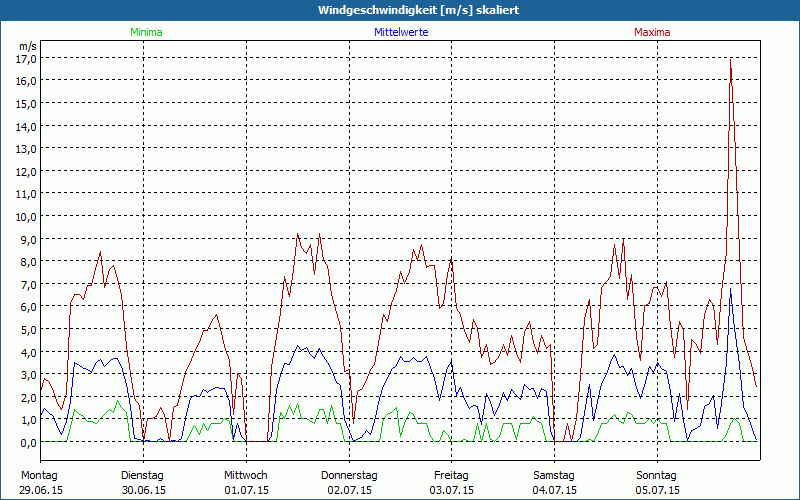This screenshot has width=800, height=500.
Task: Click the 02.07.15 date label
Action: [x=349, y=490]
